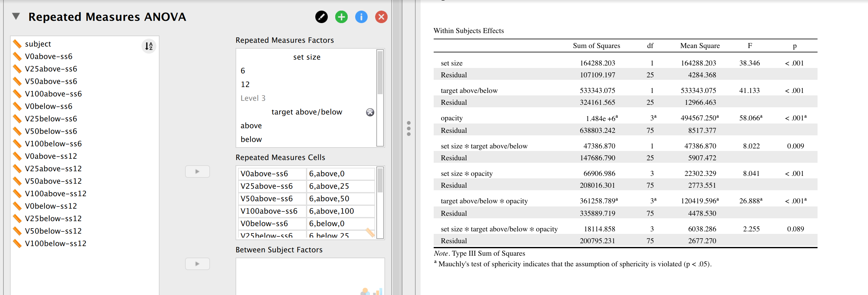Select the factor level labeled below
Screen dimensions: 868x295
pyautogui.click(x=251, y=139)
